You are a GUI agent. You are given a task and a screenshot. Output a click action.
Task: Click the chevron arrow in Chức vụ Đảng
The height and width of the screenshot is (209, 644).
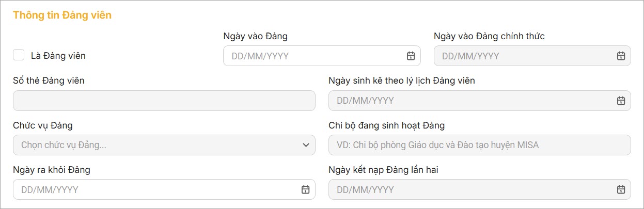[x=306, y=145]
